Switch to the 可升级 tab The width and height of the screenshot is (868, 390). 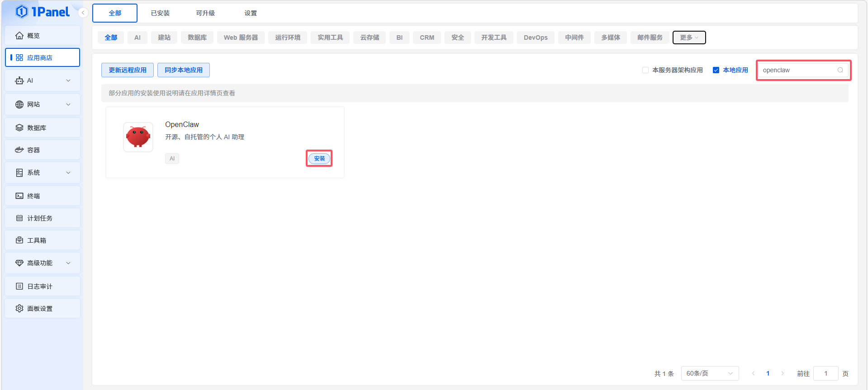pos(205,13)
